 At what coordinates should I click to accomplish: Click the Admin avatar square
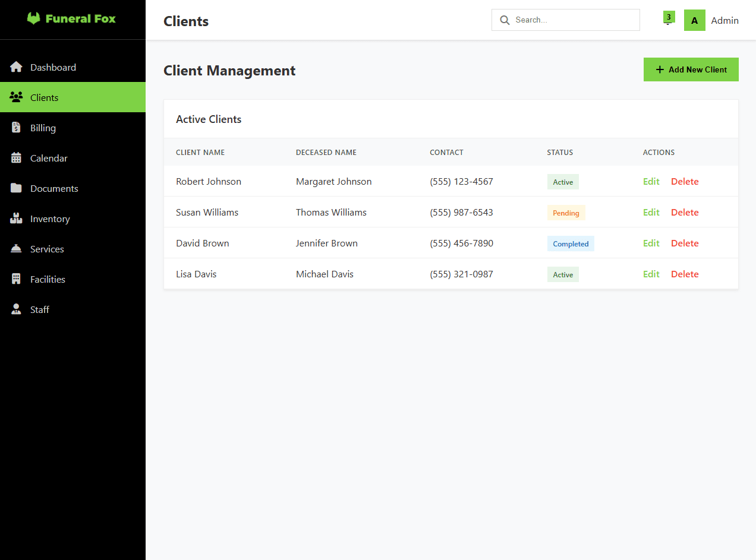pyautogui.click(x=694, y=20)
